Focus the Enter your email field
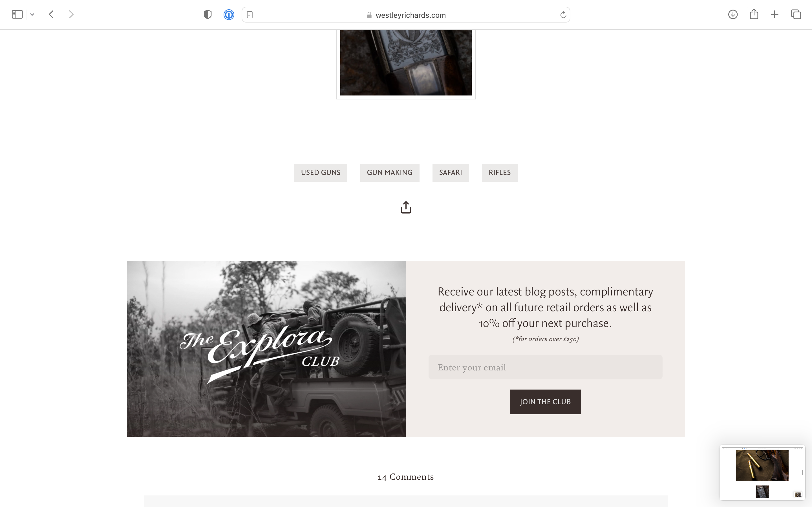Image resolution: width=812 pixels, height=507 pixels. point(545,367)
